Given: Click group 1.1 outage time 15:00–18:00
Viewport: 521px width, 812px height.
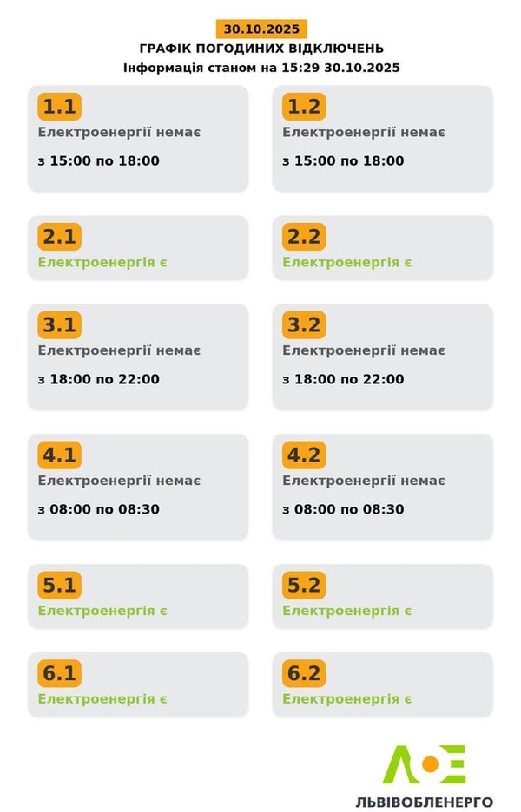Looking at the screenshot, I should 99,161.
